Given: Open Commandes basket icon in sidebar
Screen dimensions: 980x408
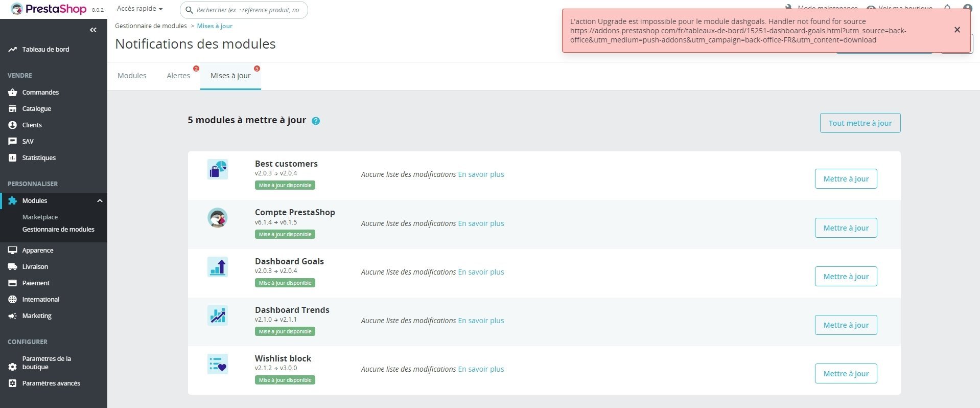Looking at the screenshot, I should pos(12,93).
